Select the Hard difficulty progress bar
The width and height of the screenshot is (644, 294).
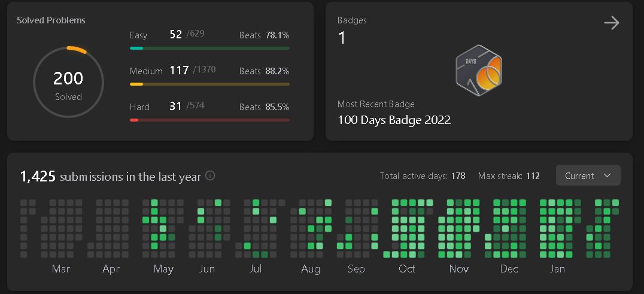[209, 120]
